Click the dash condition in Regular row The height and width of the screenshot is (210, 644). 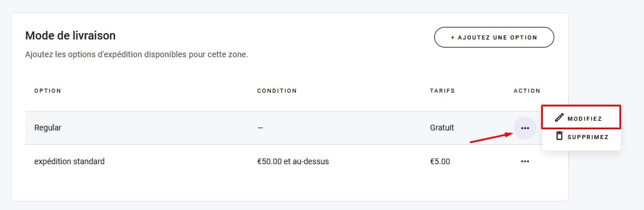click(260, 128)
